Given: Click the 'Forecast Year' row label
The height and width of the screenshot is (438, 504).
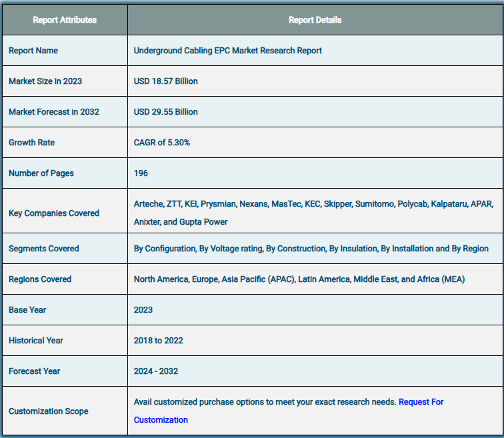Looking at the screenshot, I should click(x=35, y=371).
